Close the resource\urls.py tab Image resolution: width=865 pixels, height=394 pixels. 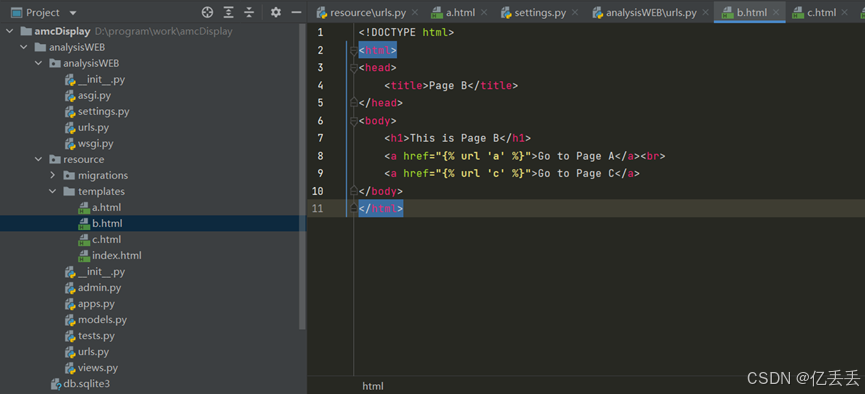(x=415, y=12)
